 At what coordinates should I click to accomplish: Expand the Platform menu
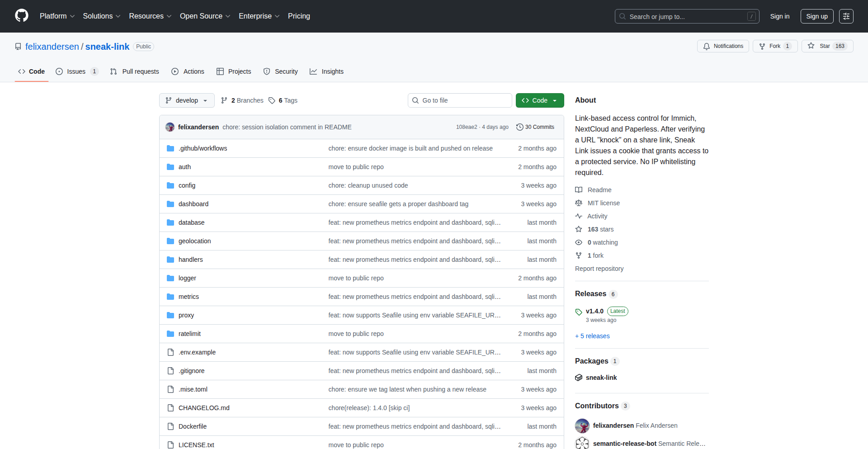57,16
